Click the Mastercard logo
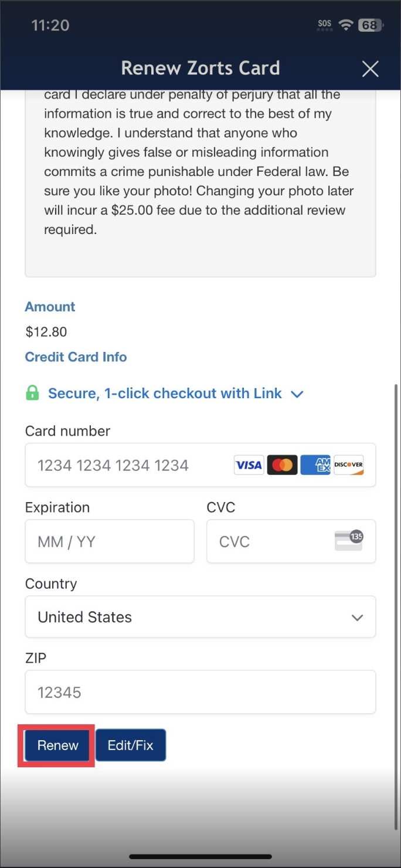 (282, 465)
